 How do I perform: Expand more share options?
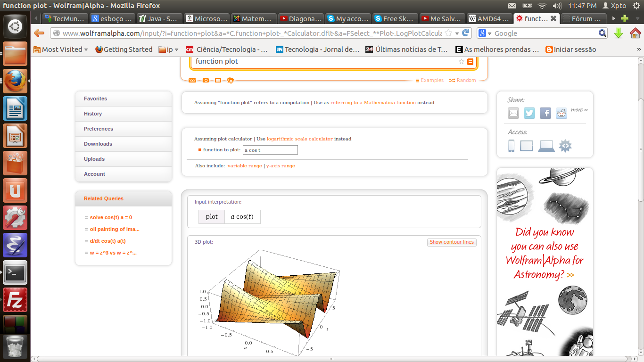click(579, 110)
